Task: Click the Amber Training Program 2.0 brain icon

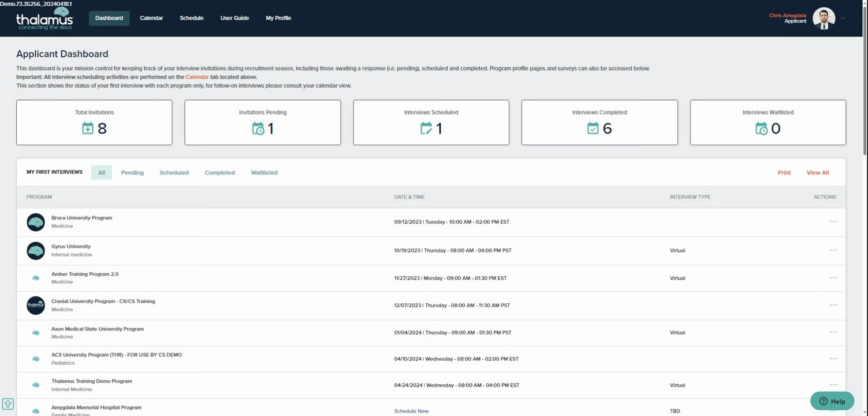Action: pyautogui.click(x=36, y=278)
